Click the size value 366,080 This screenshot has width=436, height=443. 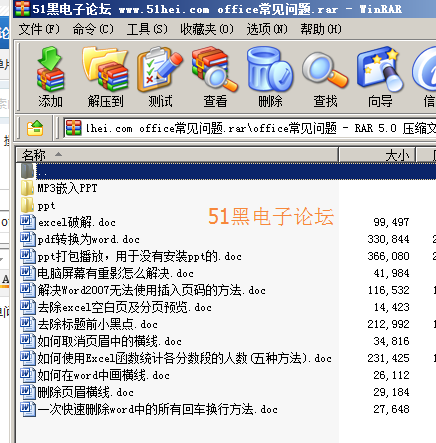tap(388, 256)
